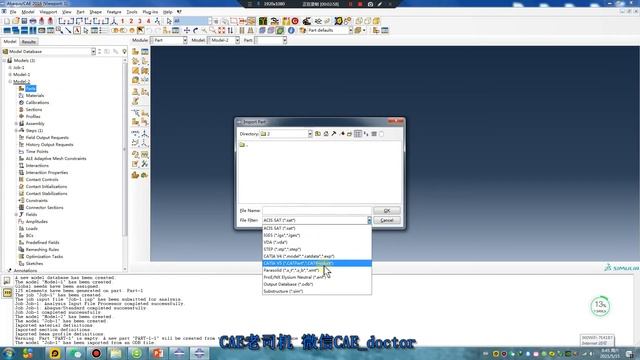Screen dimensions: 640x360
Task: Open the File menu
Action: pos(13,12)
